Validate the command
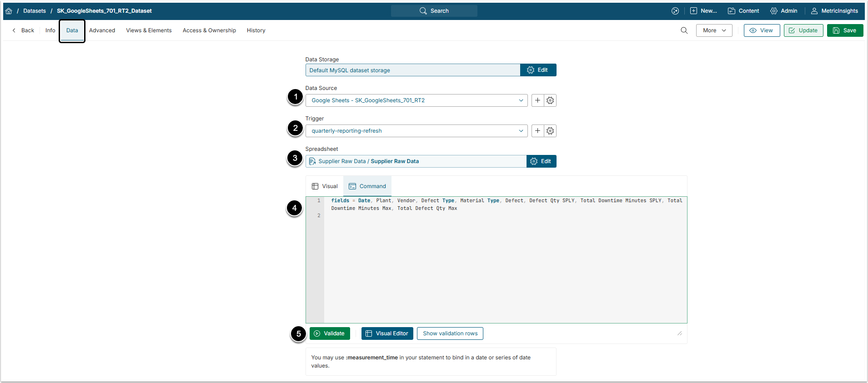The width and height of the screenshot is (868, 383). pos(330,333)
